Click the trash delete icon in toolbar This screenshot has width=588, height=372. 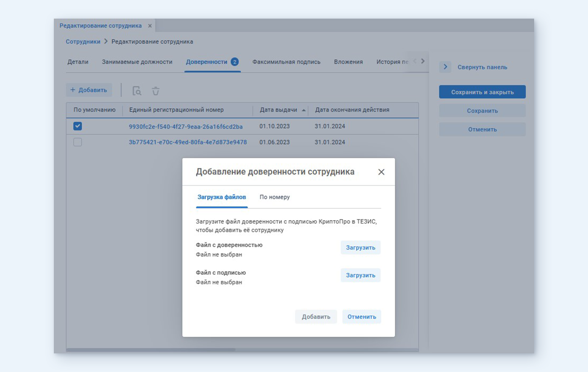tap(156, 91)
